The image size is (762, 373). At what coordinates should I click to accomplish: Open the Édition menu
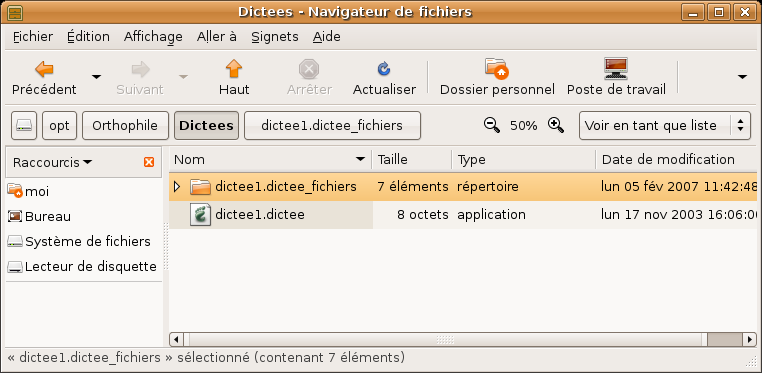(x=88, y=36)
